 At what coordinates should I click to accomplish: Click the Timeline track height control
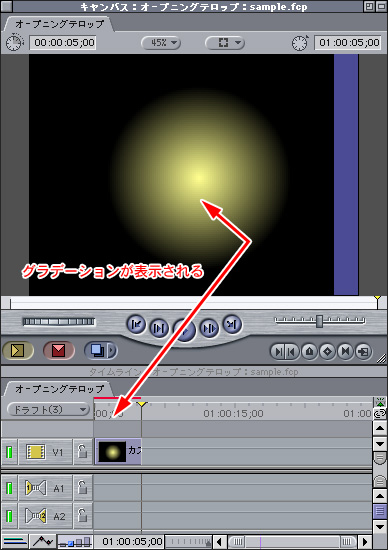[75, 542]
